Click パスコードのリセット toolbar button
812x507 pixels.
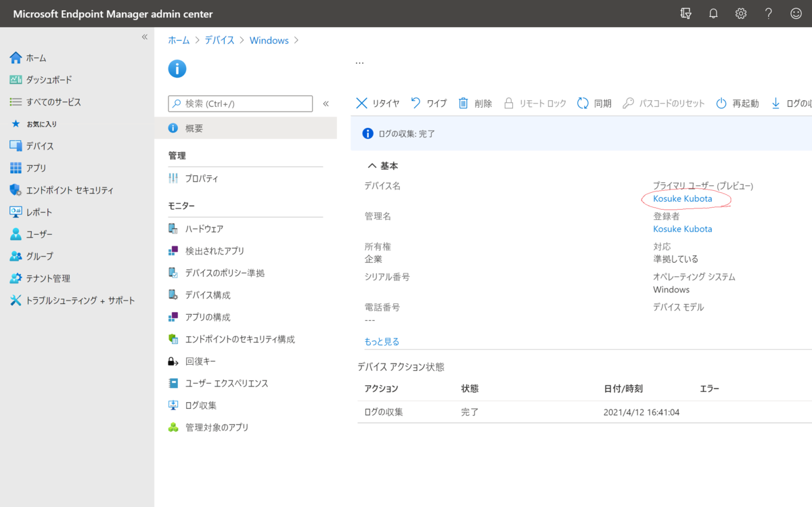tap(664, 104)
